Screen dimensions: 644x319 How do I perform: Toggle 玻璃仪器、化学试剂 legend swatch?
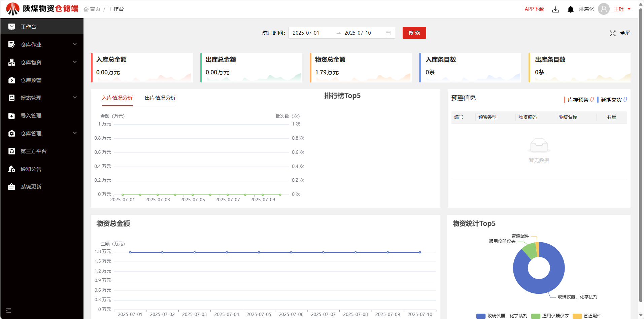pos(481,316)
